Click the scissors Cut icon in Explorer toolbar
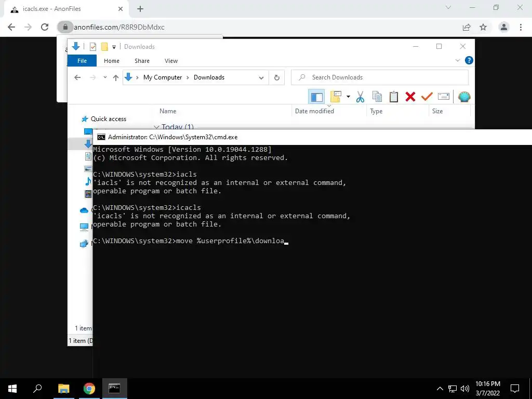This screenshot has width=532, height=399. coord(360,97)
